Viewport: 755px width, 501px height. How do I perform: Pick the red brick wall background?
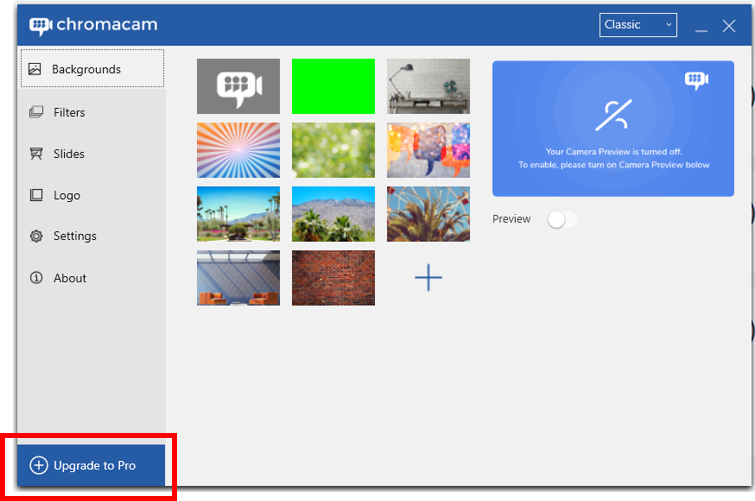[333, 278]
